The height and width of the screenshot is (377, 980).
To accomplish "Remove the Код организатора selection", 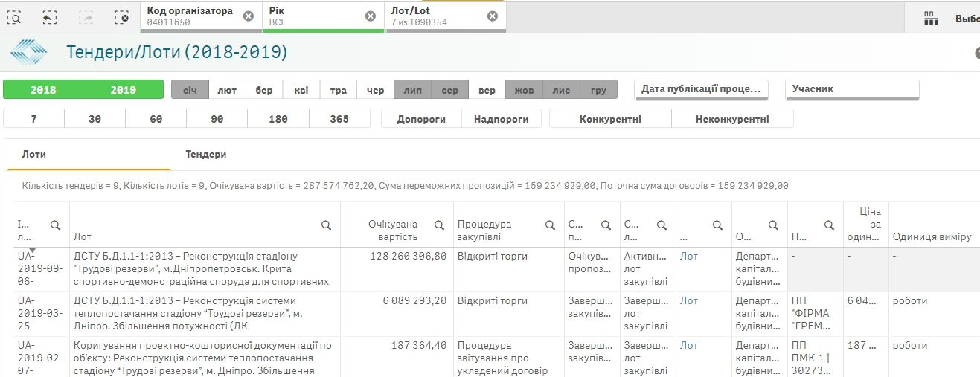I will click(249, 16).
